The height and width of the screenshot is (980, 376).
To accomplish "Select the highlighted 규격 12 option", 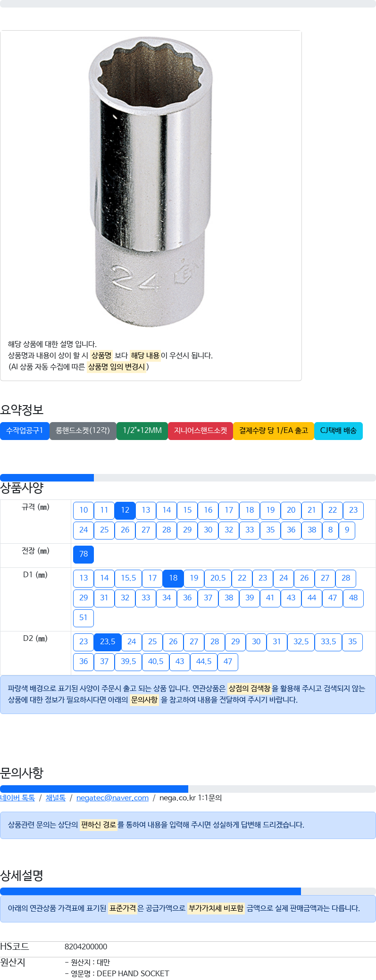I will coord(125,510).
